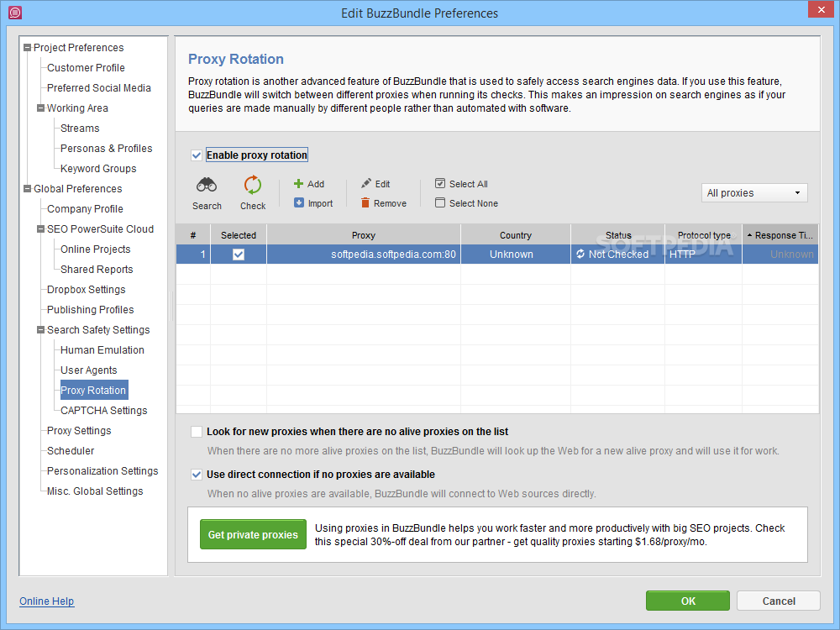Open Keyword Groups settings
Screen dimensions: 840x630
(x=98, y=169)
